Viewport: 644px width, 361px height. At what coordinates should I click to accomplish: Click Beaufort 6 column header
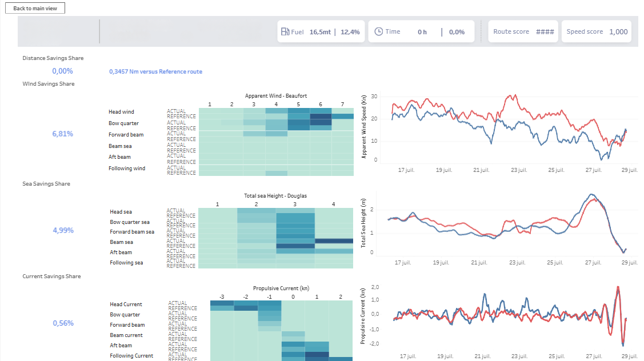pyautogui.click(x=321, y=105)
